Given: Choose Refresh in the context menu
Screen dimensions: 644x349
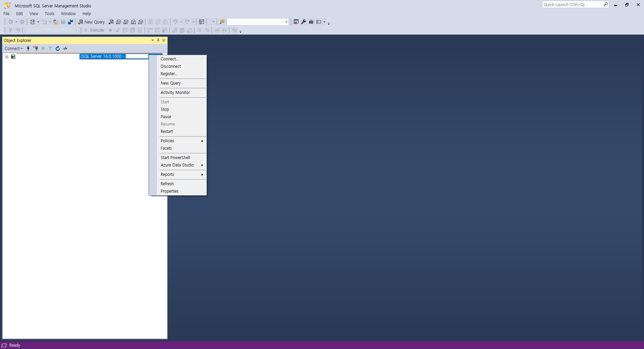Looking at the screenshot, I should [x=178, y=184].
